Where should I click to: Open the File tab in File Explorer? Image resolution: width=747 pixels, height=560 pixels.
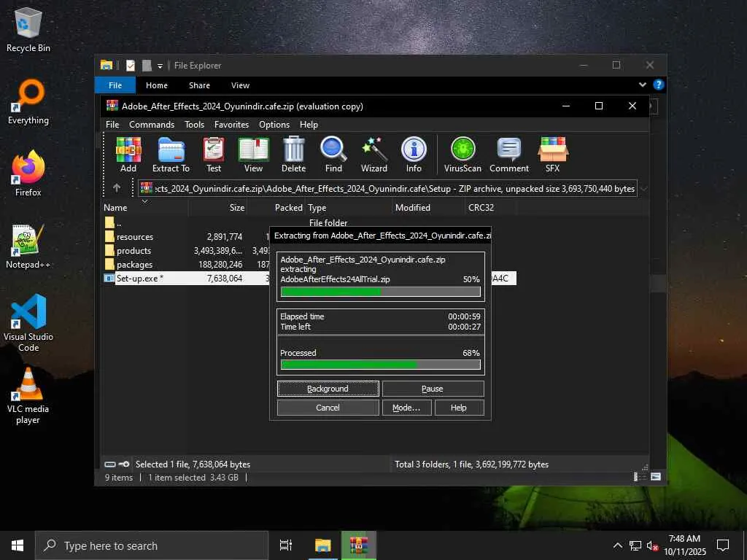coord(115,85)
